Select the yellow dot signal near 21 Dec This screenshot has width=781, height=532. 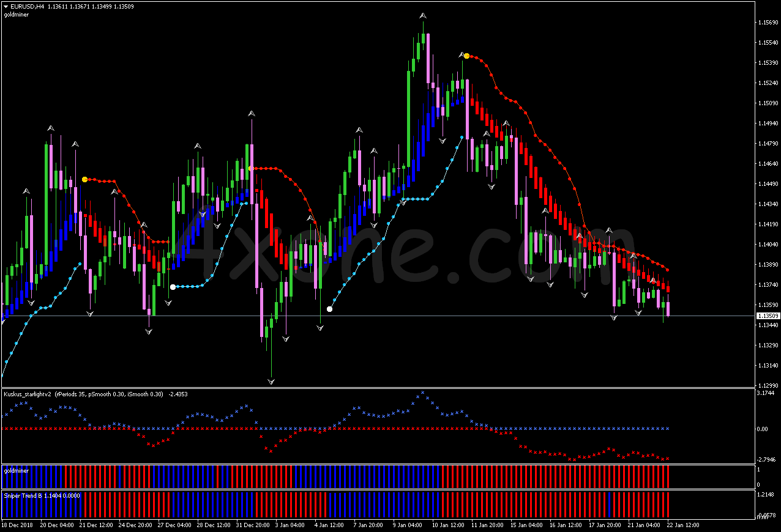click(85, 179)
